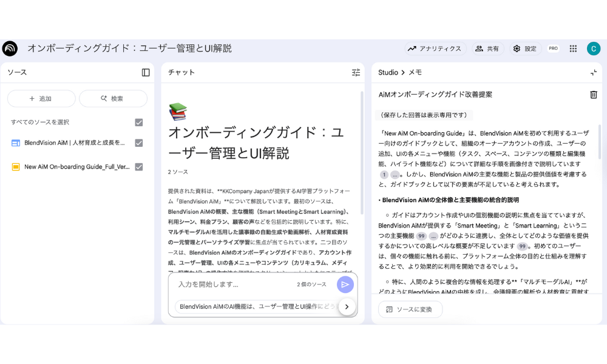Click the メモ breadcrumb item
607x364 pixels.
click(x=415, y=72)
